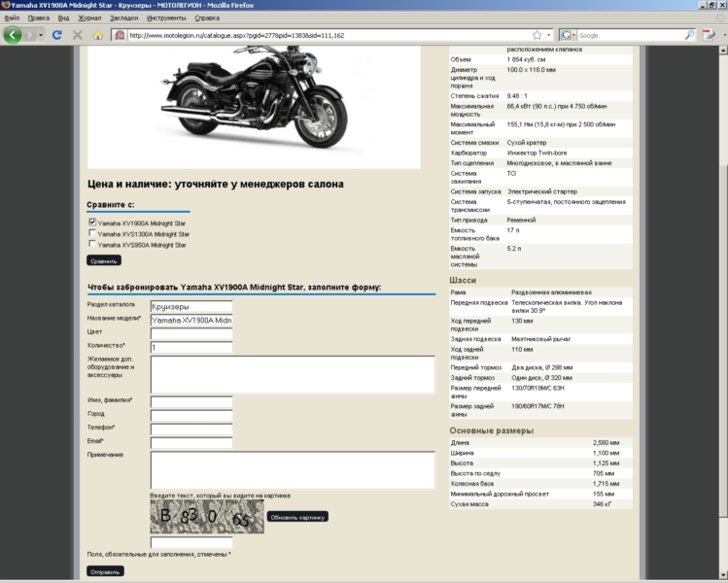Click the Примечание textarea

pyautogui.click(x=293, y=469)
